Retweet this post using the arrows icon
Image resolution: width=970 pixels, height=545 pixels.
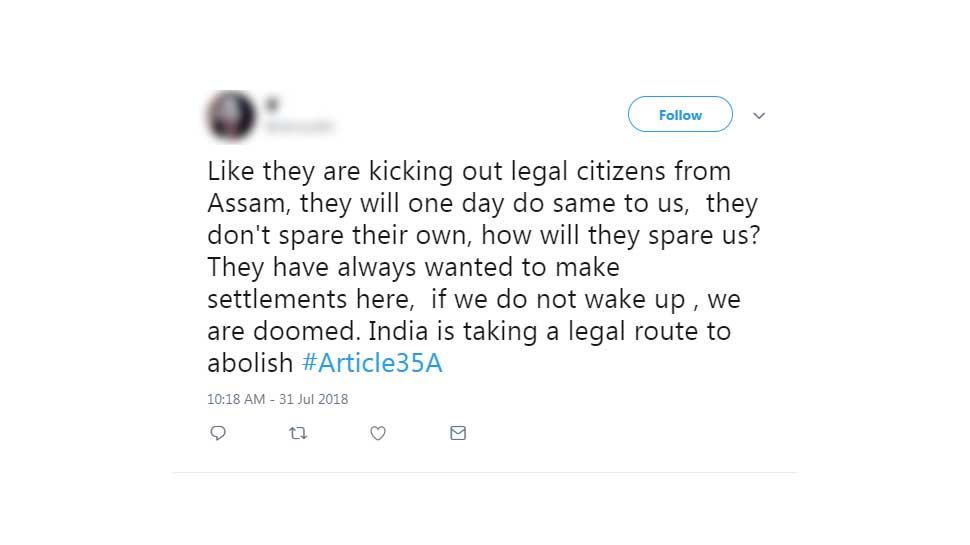(x=298, y=433)
